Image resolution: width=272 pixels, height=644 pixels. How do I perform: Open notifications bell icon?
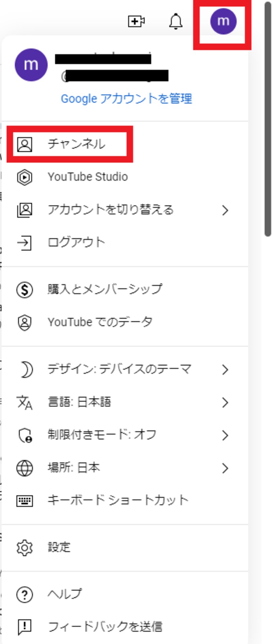coord(176,21)
